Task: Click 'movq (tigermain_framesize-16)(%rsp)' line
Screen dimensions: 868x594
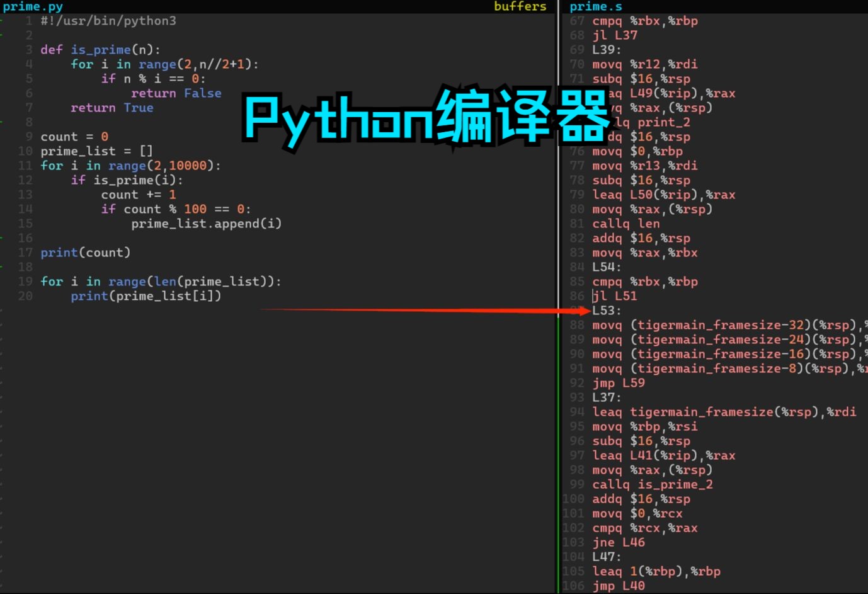Action: pos(730,354)
